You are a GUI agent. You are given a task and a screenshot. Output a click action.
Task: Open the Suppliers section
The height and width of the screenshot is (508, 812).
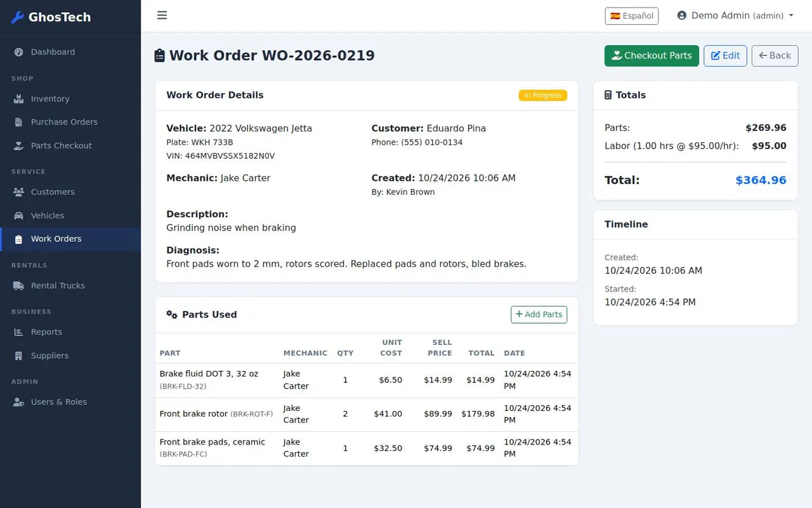point(70,356)
